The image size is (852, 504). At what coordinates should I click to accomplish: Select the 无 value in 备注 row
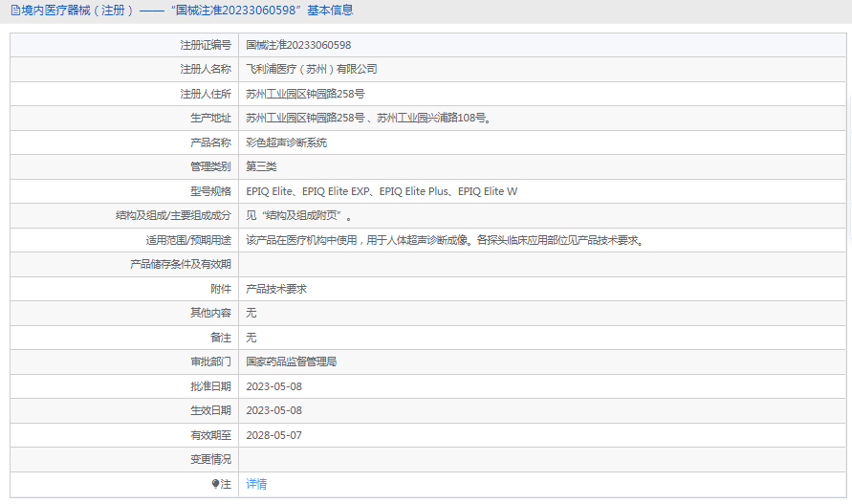pos(251,338)
